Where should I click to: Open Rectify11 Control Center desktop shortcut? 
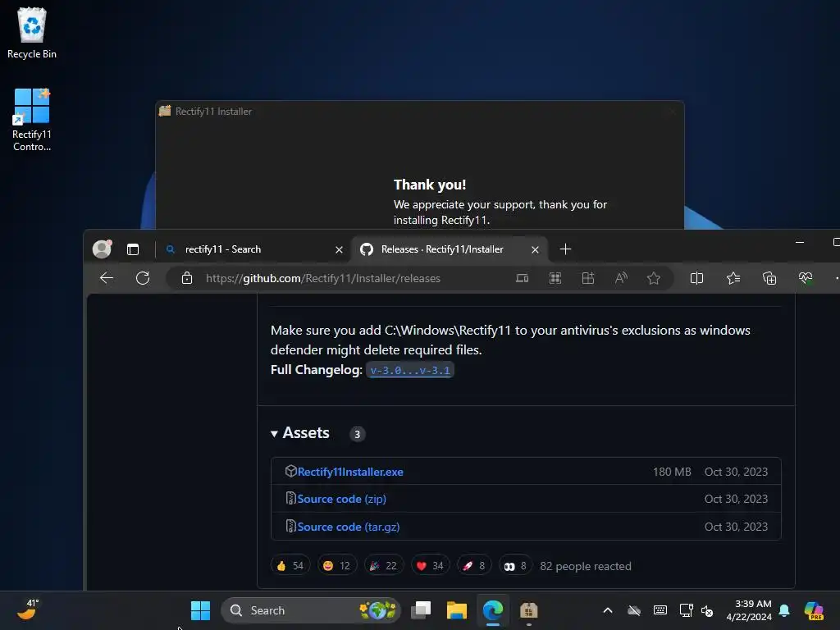[x=32, y=120]
